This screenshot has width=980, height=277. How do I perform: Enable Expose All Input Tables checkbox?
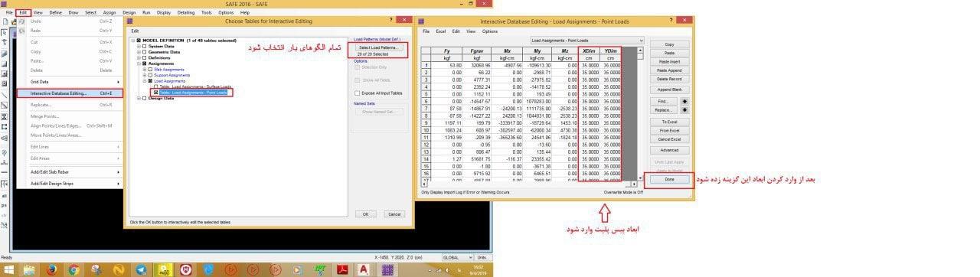[357, 93]
